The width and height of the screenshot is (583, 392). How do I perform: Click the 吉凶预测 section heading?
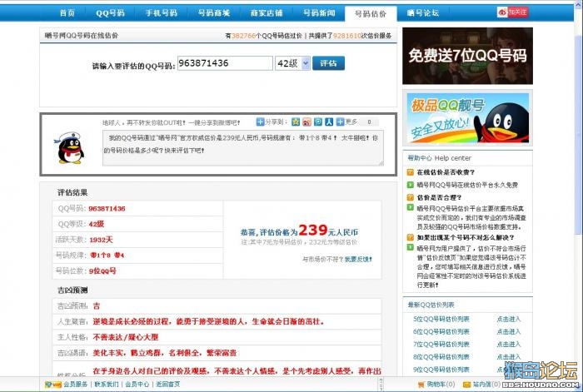[72, 290]
